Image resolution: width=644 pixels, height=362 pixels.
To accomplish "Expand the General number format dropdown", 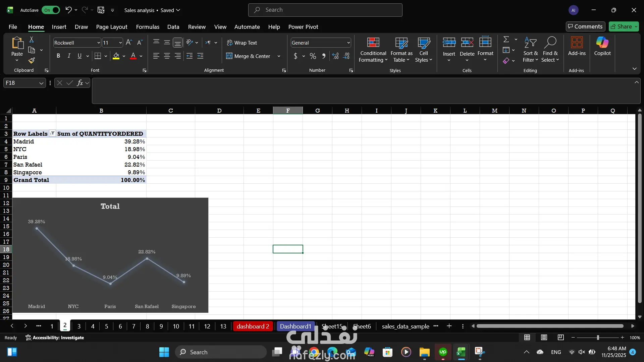I will [x=348, y=43].
